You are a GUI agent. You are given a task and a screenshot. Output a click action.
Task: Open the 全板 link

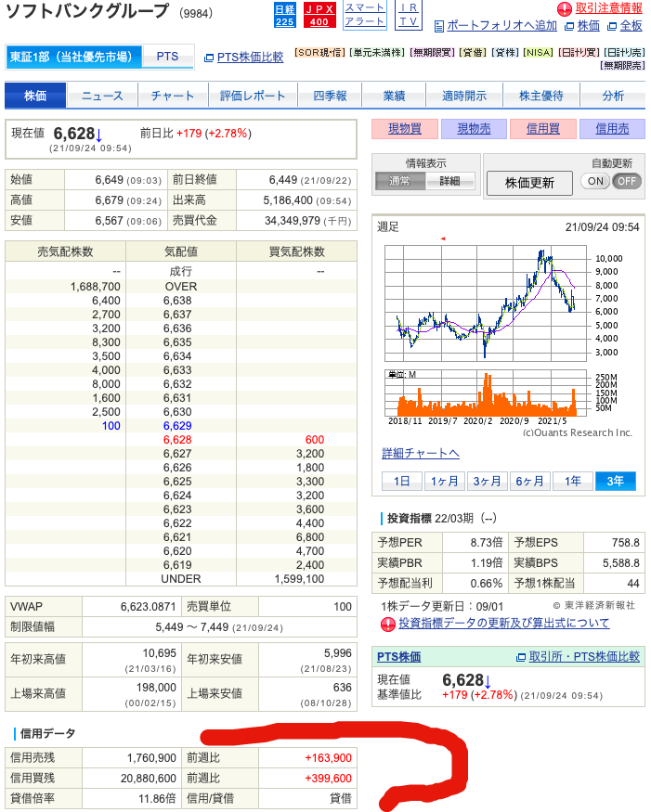click(631, 26)
